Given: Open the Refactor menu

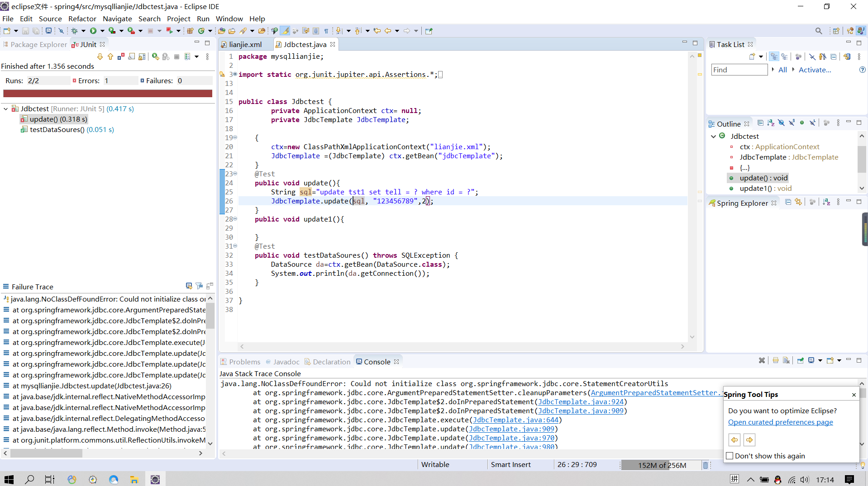Looking at the screenshot, I should point(82,19).
